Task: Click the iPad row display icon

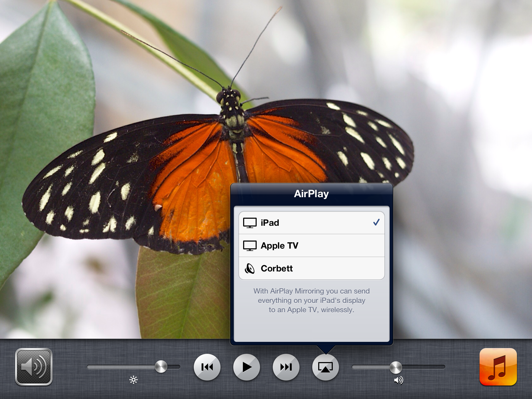Action: (250, 223)
